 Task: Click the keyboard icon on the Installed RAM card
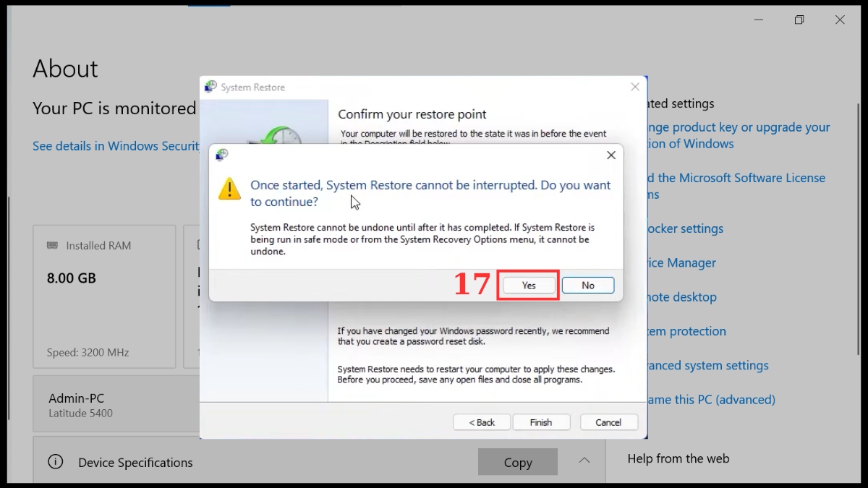pyautogui.click(x=52, y=245)
